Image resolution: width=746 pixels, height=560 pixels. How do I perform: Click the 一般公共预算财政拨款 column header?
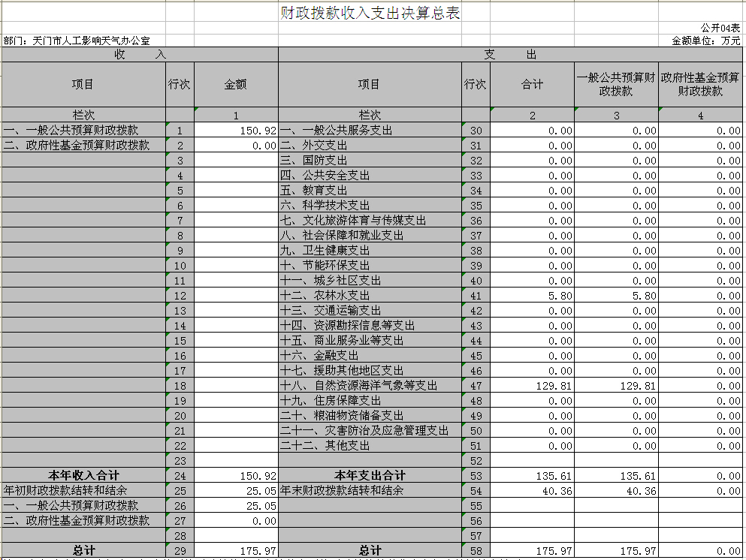coord(616,84)
